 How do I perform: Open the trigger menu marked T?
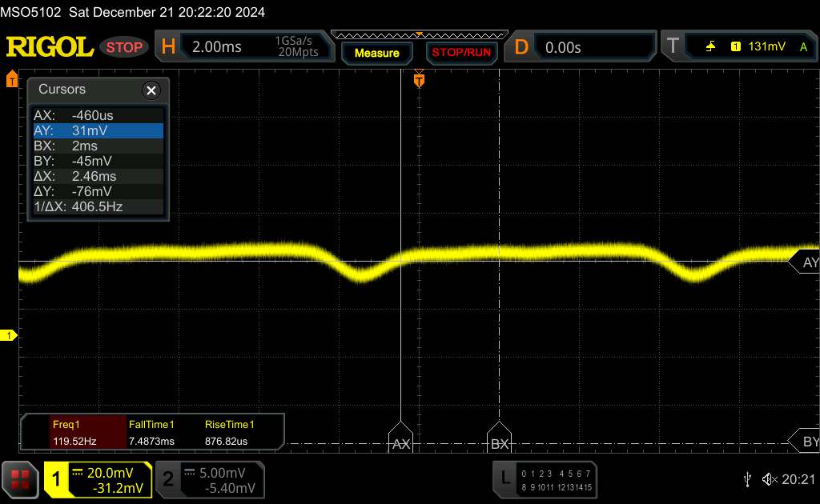[x=673, y=46]
